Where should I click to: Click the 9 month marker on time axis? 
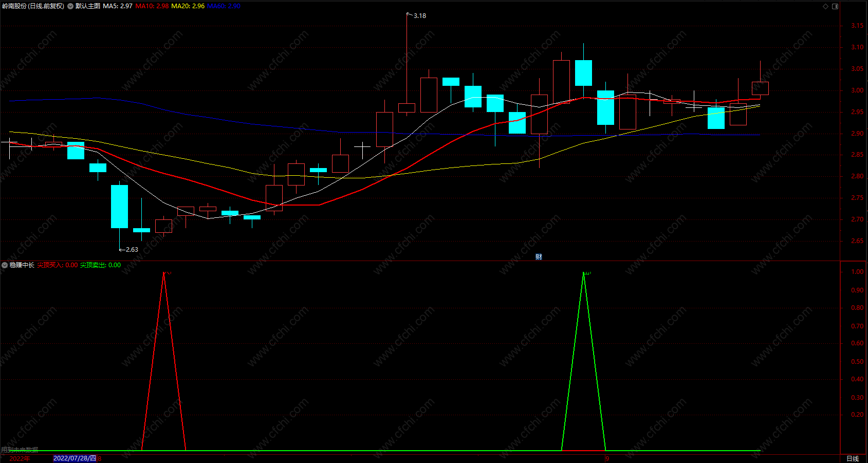pos(607,458)
